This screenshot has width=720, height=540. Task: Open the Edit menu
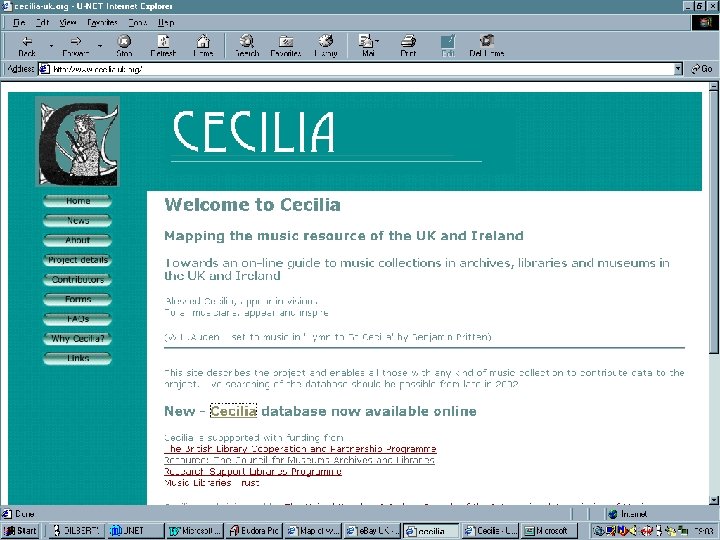click(x=42, y=22)
